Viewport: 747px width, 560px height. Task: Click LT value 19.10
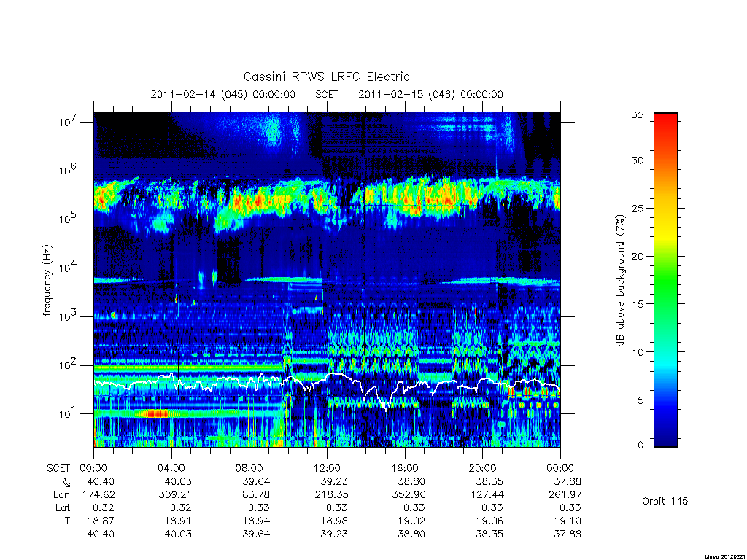(x=568, y=521)
